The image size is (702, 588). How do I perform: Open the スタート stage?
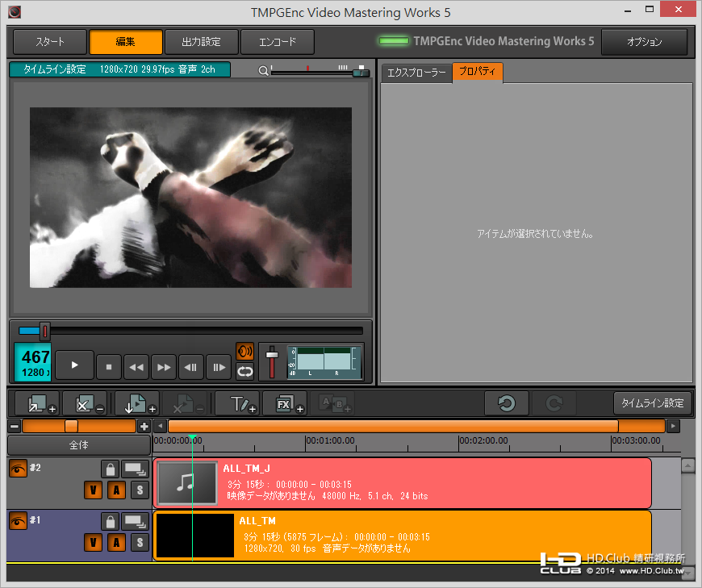point(50,42)
